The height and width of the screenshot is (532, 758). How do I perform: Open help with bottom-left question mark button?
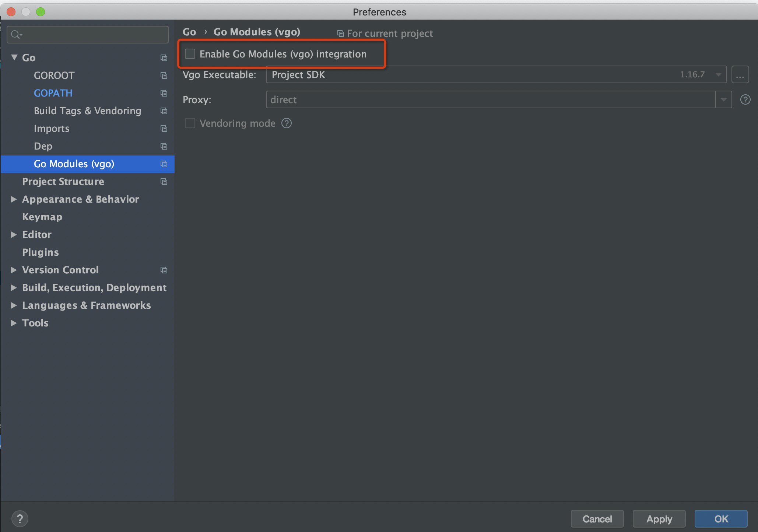tap(20, 519)
